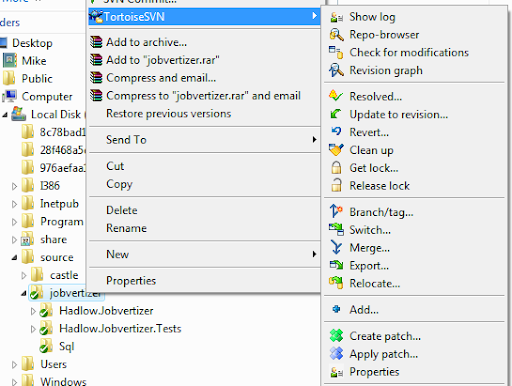
Task: Click the Switch icon
Action: point(336,230)
